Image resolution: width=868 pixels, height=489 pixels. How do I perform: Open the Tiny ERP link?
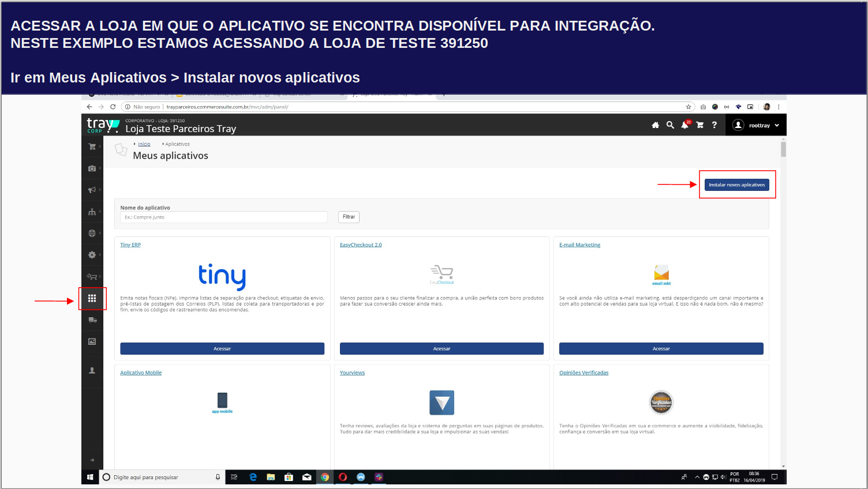[x=130, y=245]
